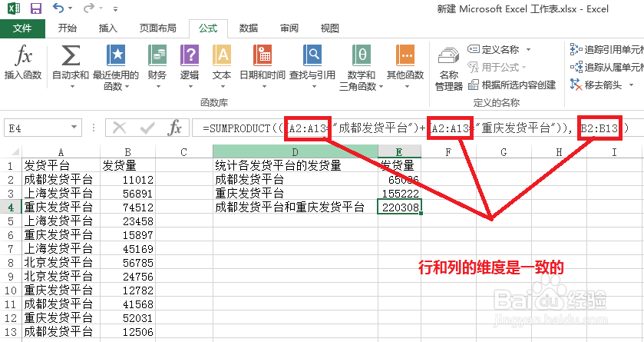Open More Functions (其他函数) library
This screenshot has height=342, width=644.
(x=405, y=67)
